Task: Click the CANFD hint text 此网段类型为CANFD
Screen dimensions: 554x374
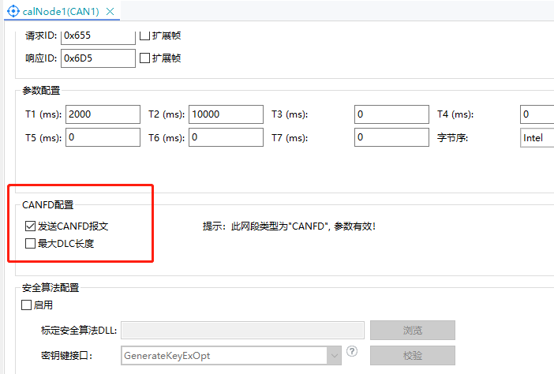Action: 289,226
